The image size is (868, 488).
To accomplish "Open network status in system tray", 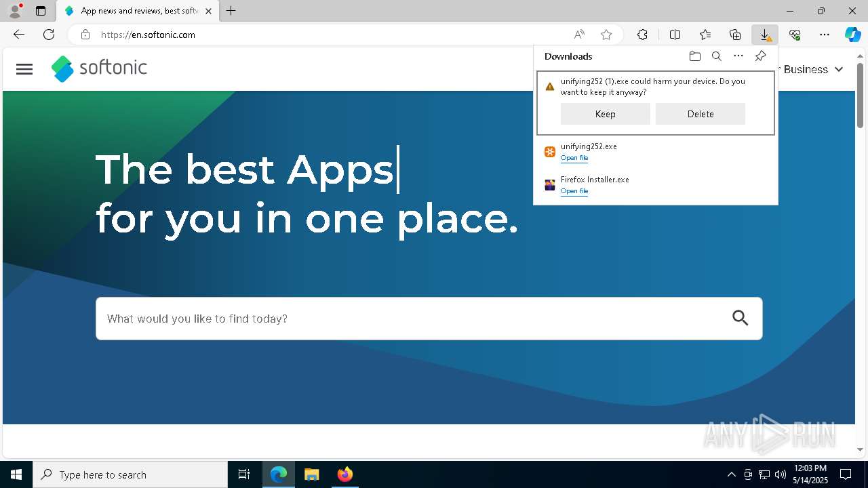I will [x=764, y=474].
